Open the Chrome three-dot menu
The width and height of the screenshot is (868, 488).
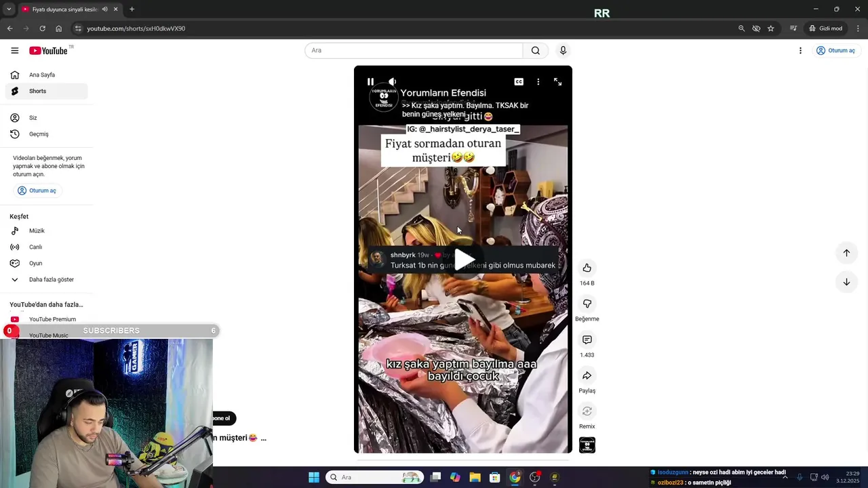(859, 28)
